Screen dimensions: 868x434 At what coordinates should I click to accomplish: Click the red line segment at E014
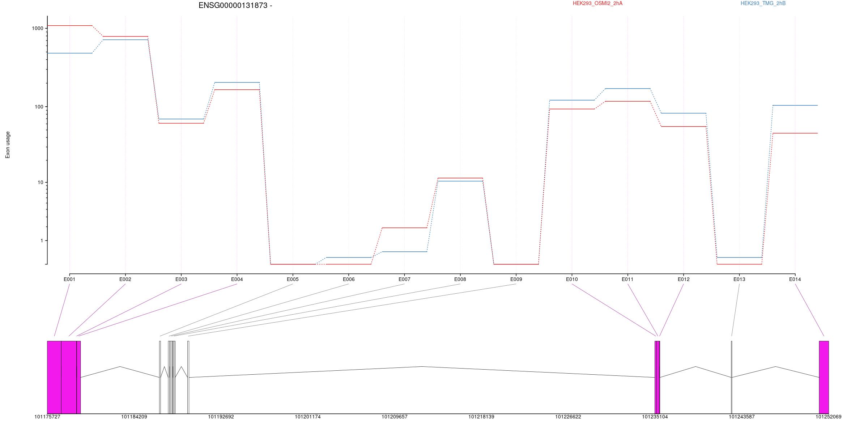click(795, 133)
